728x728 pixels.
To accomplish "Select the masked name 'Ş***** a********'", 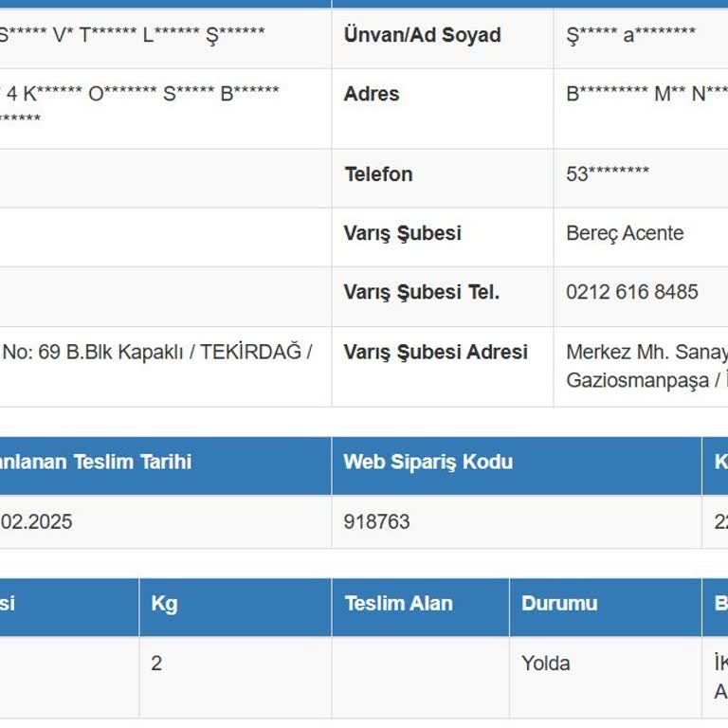I will (x=630, y=35).
